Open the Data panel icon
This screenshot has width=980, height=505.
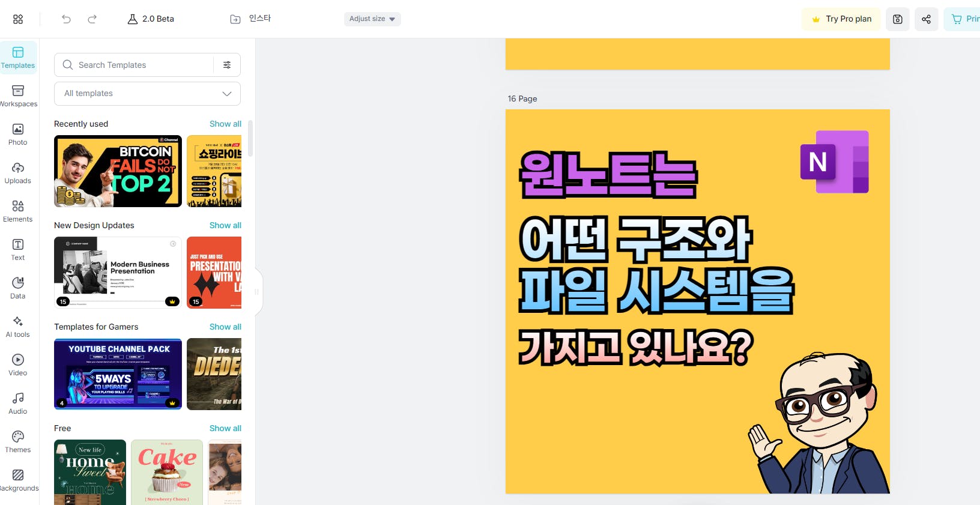18,283
